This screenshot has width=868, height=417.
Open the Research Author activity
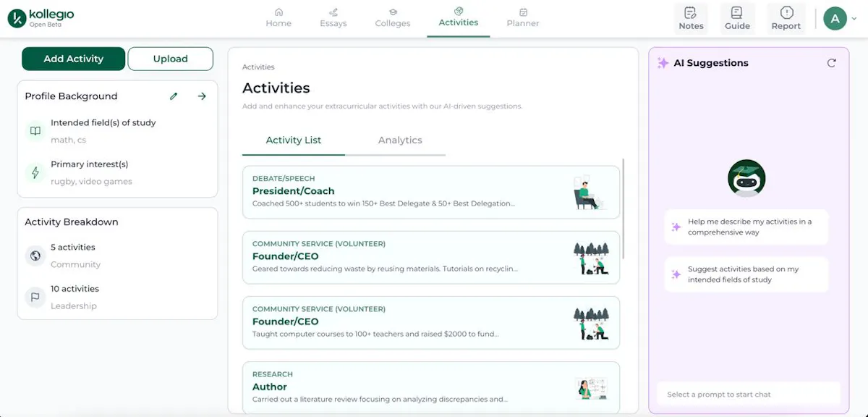point(431,387)
